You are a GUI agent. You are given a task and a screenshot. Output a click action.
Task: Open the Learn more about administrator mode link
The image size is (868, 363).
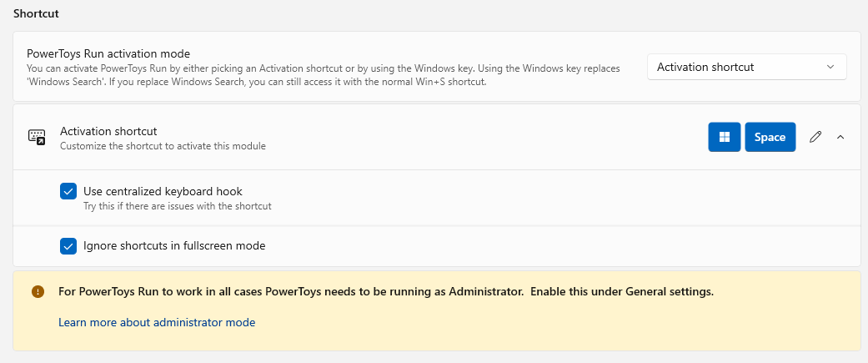click(157, 322)
